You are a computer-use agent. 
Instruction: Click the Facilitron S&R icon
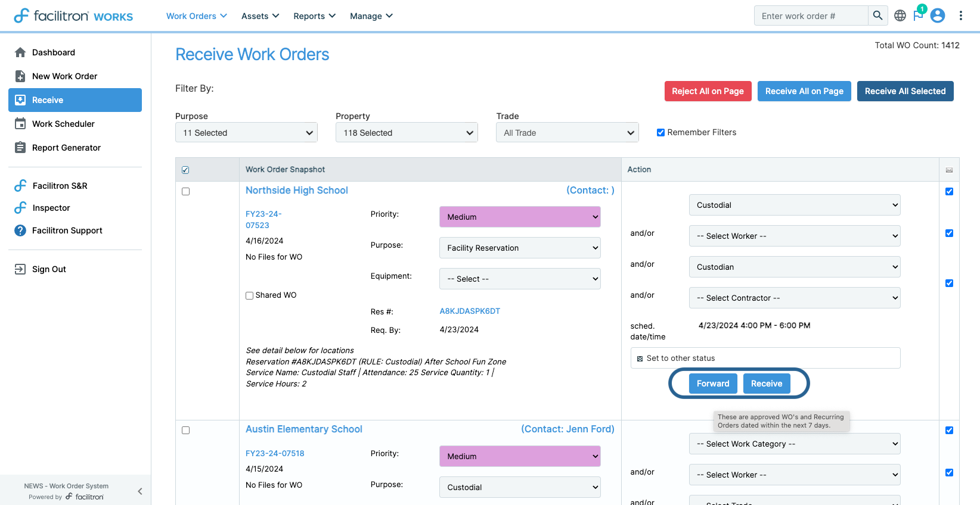20,186
